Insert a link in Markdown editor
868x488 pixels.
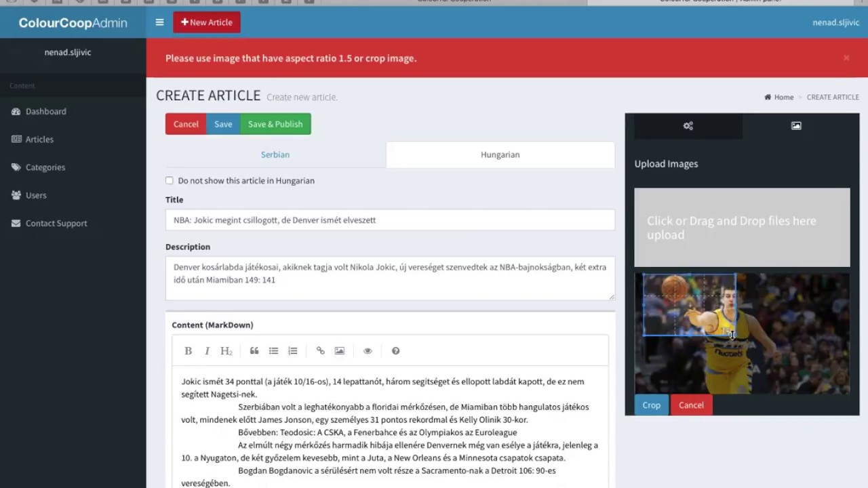pyautogui.click(x=320, y=350)
